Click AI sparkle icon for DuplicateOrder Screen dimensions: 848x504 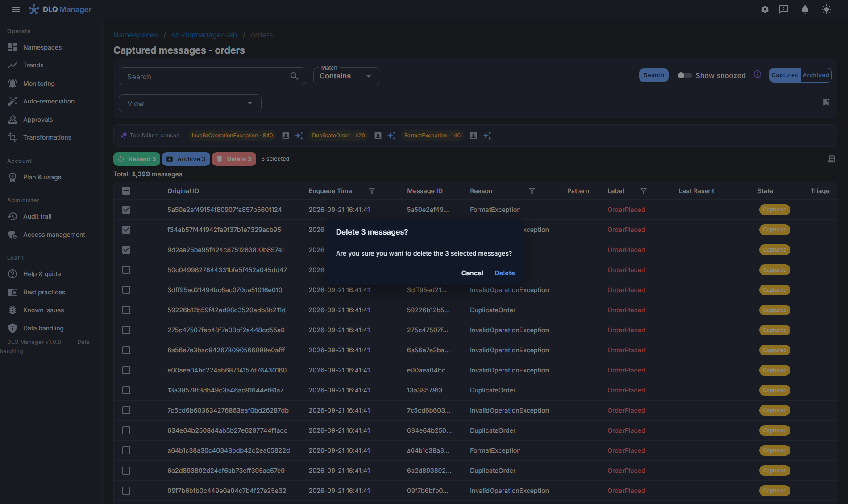(391, 136)
